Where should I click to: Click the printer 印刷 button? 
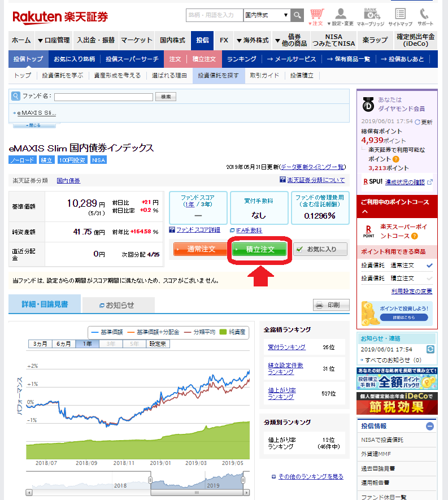[331, 305]
